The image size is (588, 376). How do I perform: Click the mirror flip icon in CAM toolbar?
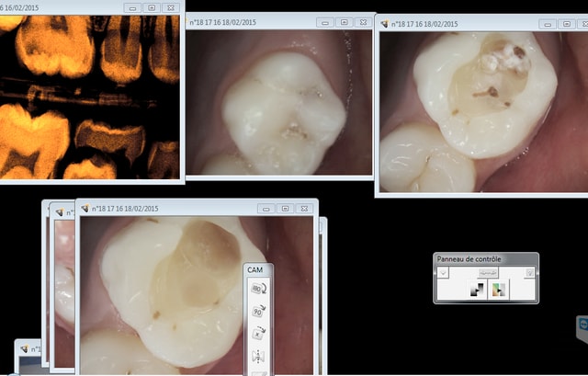256,355
